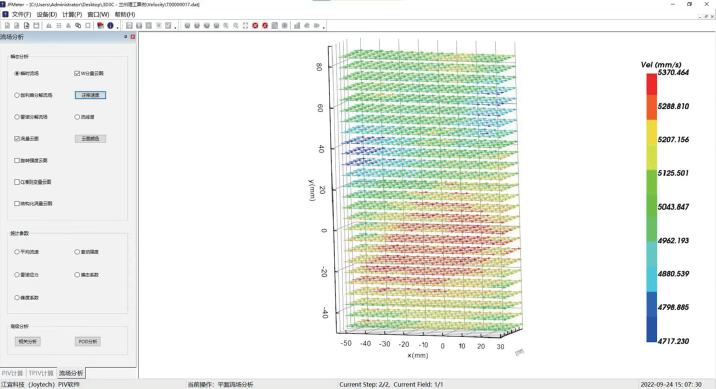Click the red segment of velocity colorbar
Screen dimensions: 716x389
[652, 84]
